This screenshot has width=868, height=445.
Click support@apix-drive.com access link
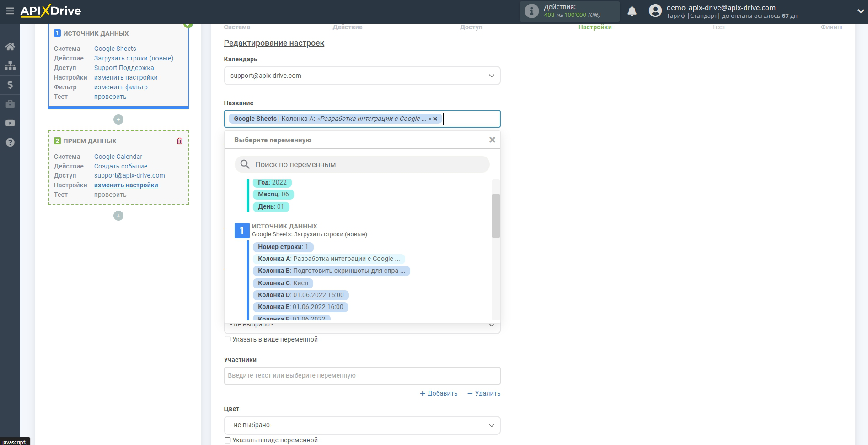point(129,175)
